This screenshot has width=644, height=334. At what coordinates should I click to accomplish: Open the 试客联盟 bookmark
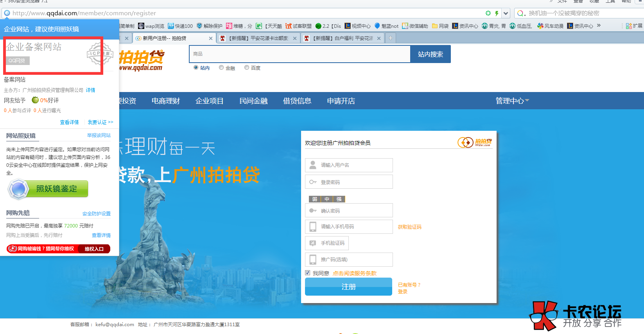point(298,26)
